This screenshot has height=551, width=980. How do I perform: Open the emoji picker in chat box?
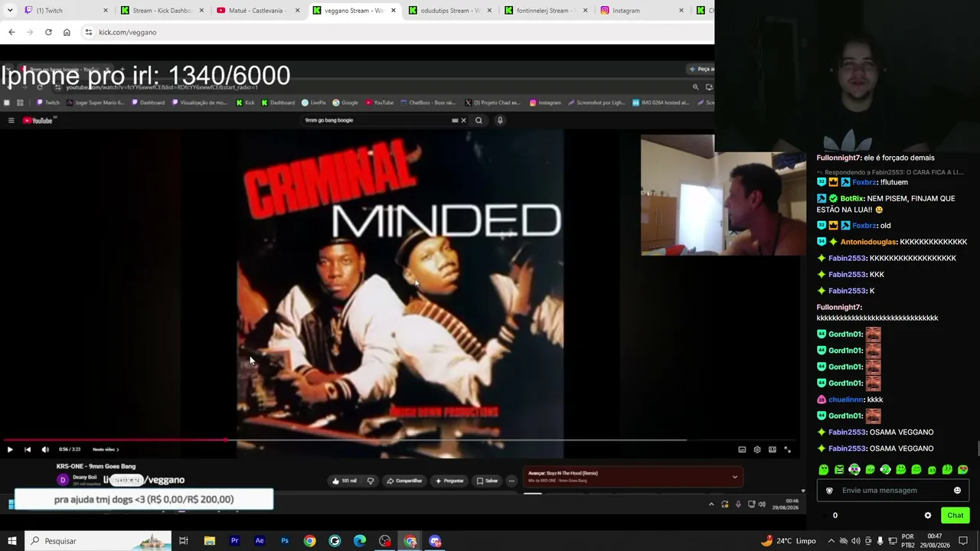(957, 491)
